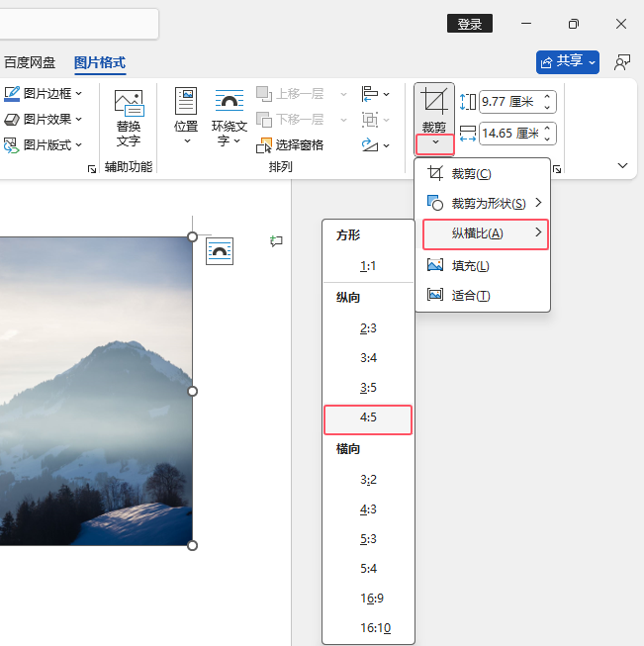Click the height field showing 9.77 厘米

[517, 102]
